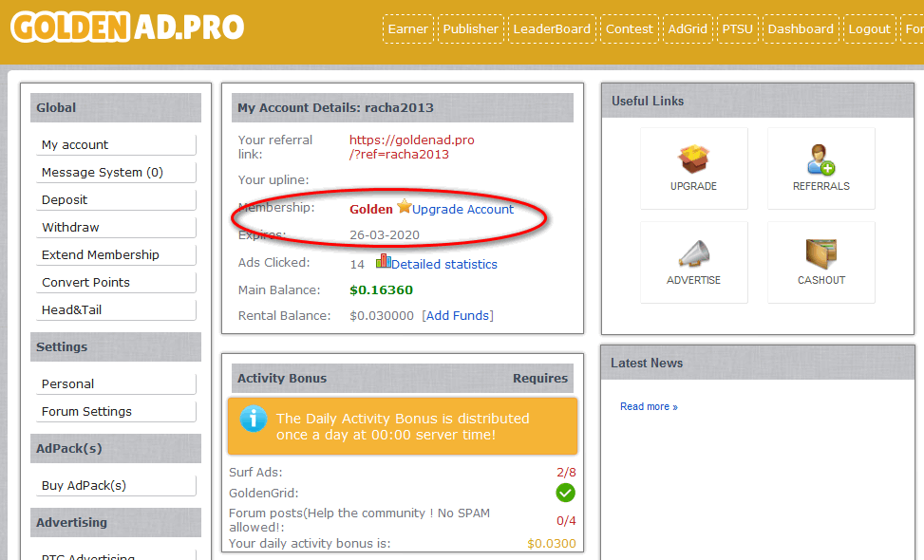Click the GoldenAd.Pro logo
This screenshot has width=924, height=560.
(127, 28)
